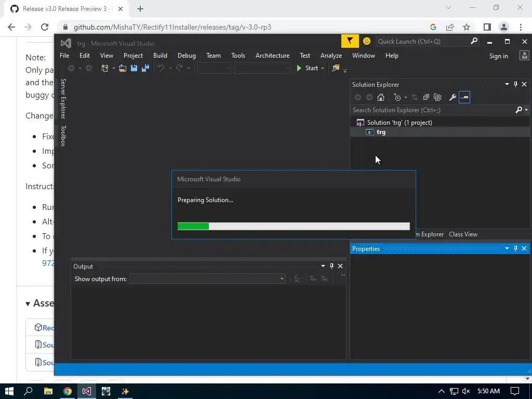
Task: Open the Architecture menu
Action: coord(272,56)
